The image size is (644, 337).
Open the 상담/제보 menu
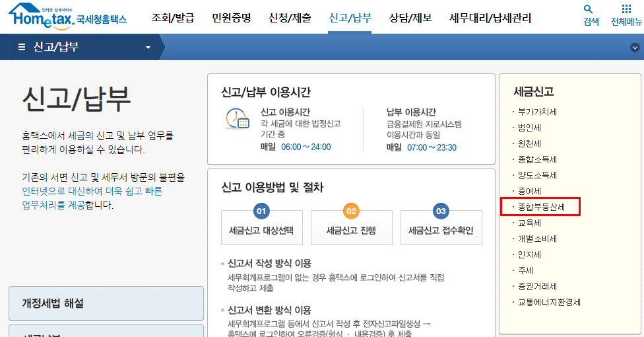click(410, 18)
